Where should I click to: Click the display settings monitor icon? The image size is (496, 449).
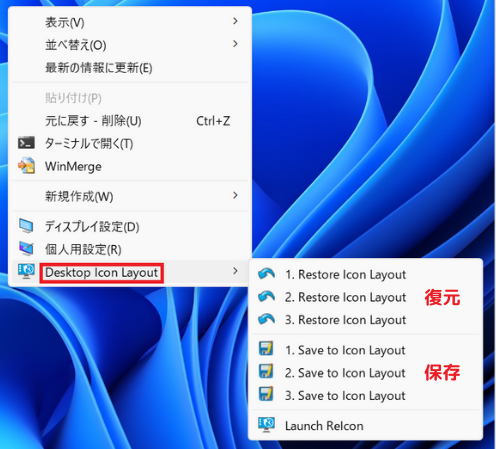26,226
